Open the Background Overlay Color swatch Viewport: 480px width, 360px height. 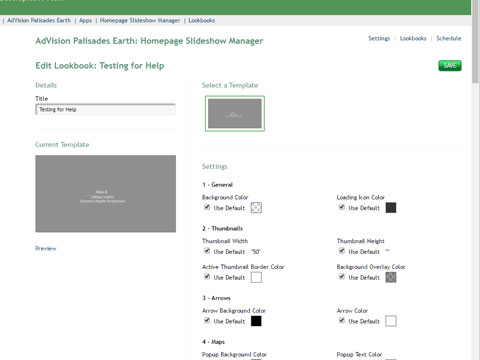pos(391,277)
